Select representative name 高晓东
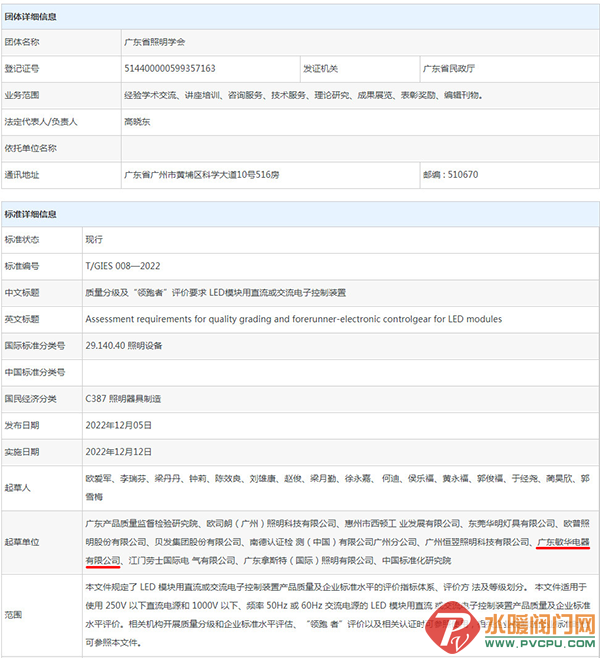Image resolution: width=600 pixels, height=658 pixels. click(x=137, y=122)
